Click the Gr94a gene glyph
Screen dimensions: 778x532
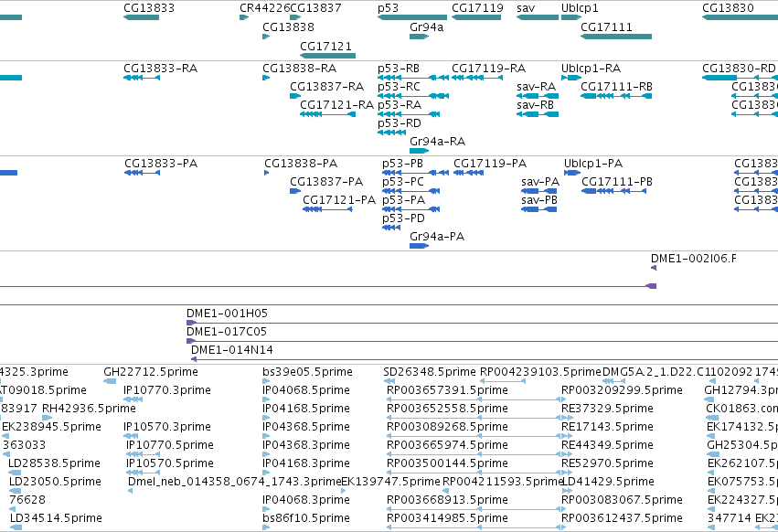420,37
